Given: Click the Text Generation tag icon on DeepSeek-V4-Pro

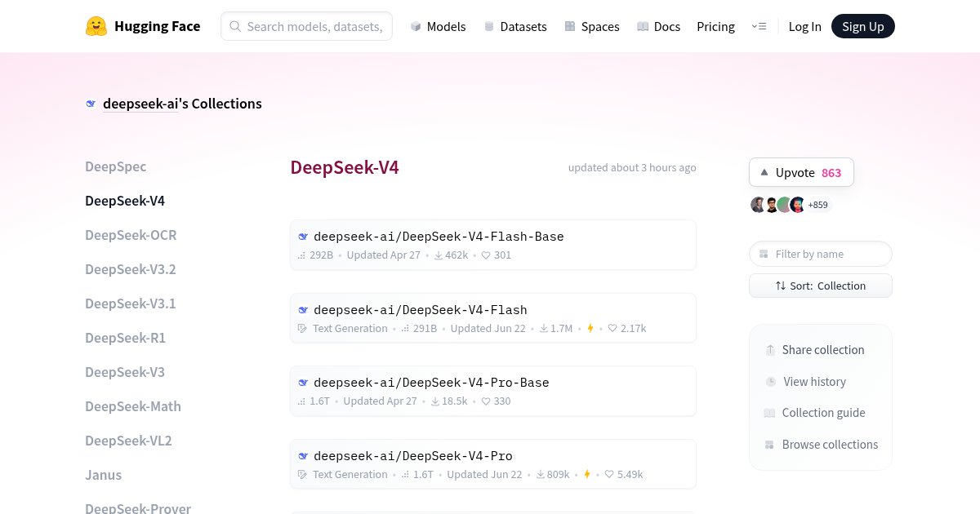Looking at the screenshot, I should point(303,475).
